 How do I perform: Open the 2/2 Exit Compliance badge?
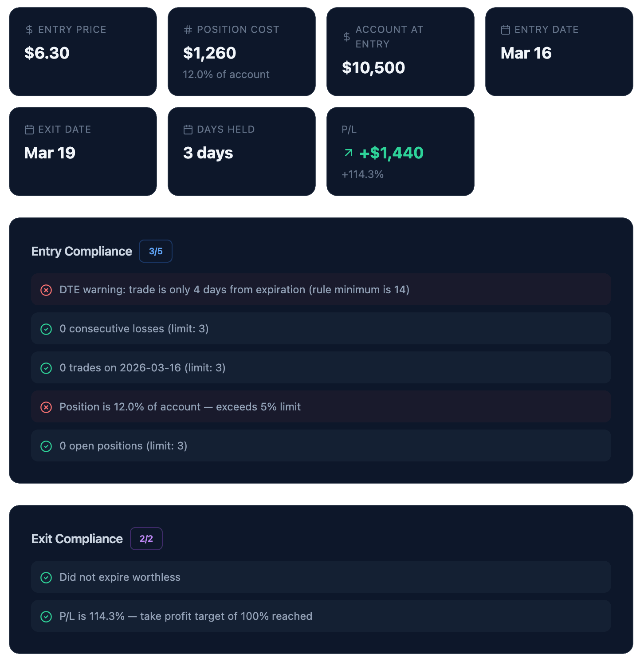tap(146, 539)
